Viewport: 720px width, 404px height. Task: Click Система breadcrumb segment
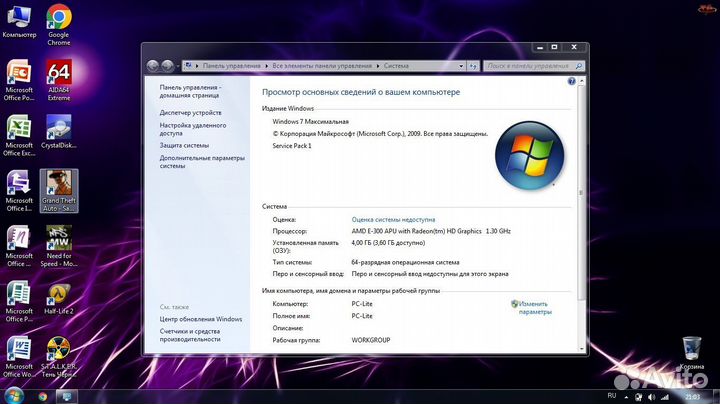396,66
